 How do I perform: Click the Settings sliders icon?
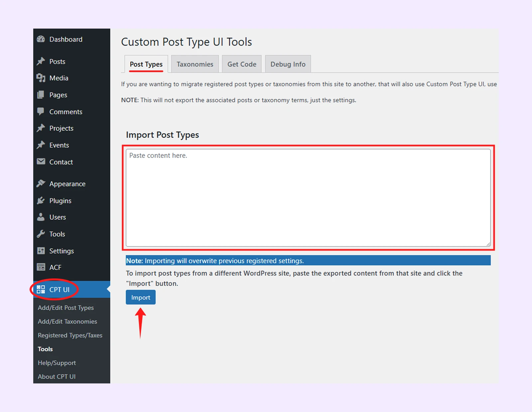41,251
